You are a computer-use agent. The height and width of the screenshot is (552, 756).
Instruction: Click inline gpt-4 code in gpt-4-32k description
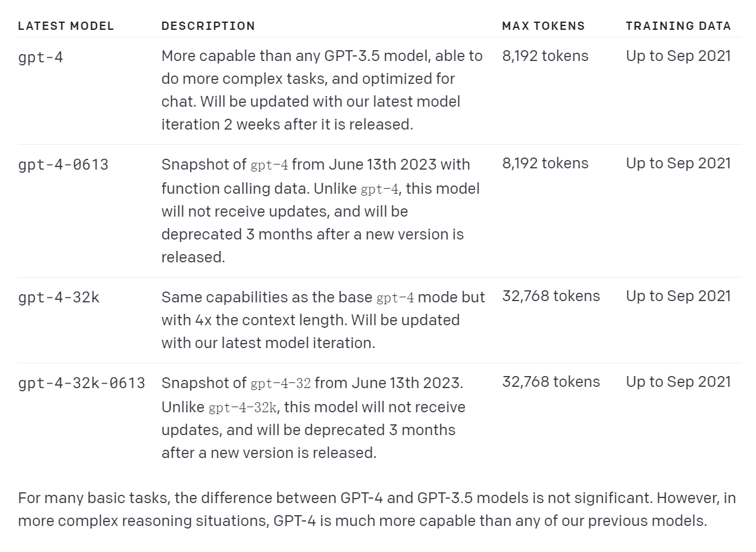395,298
